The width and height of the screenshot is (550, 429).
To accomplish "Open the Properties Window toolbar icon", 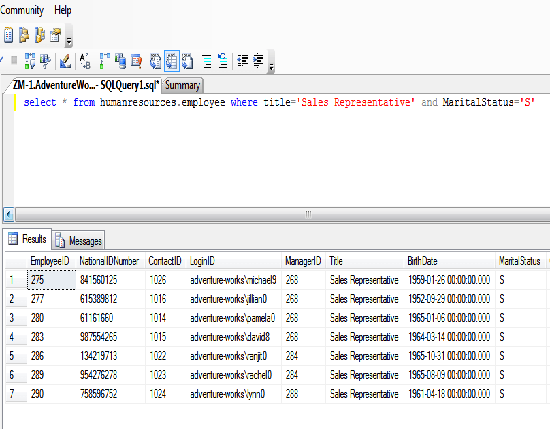I will point(55,35).
